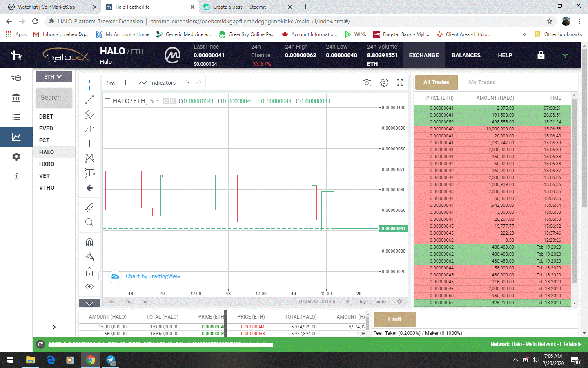The width and height of the screenshot is (588, 368).
Task: Click the back arrow drawing tool
Action: (x=89, y=188)
